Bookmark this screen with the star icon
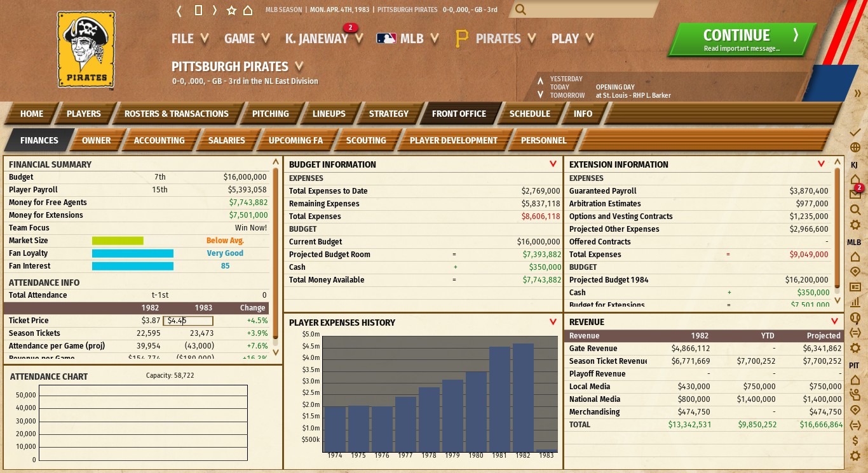Screen dimensions: 868x473 [231, 10]
